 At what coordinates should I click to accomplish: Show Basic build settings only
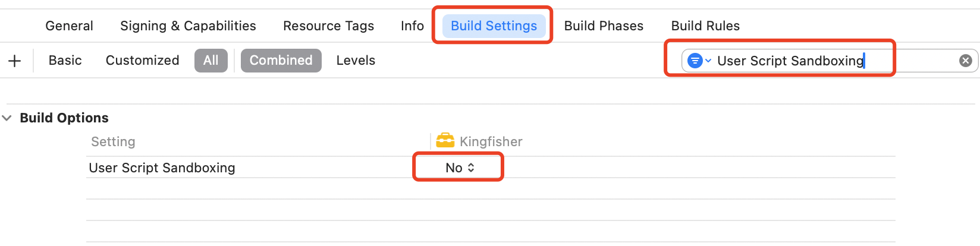[65, 61]
